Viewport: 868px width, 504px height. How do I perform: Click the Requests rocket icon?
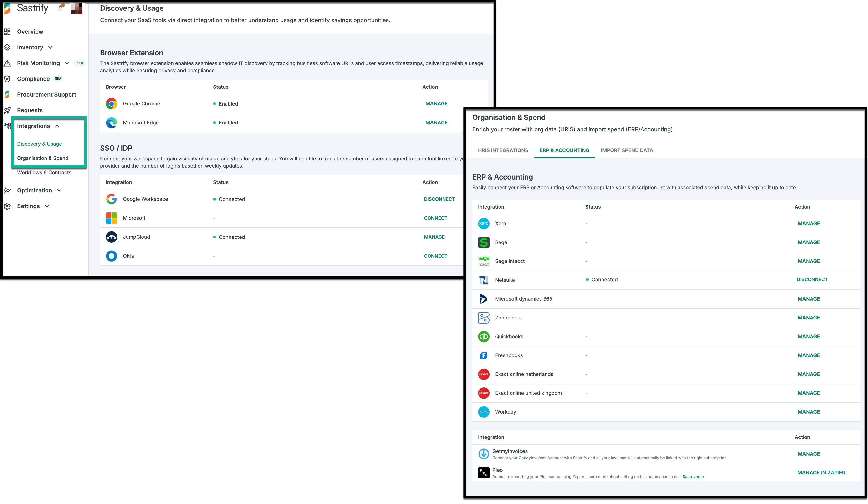click(x=7, y=110)
